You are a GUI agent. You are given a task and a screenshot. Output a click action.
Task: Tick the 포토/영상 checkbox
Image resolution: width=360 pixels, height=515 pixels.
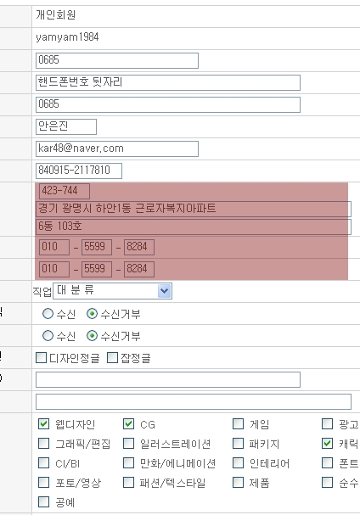click(x=44, y=482)
